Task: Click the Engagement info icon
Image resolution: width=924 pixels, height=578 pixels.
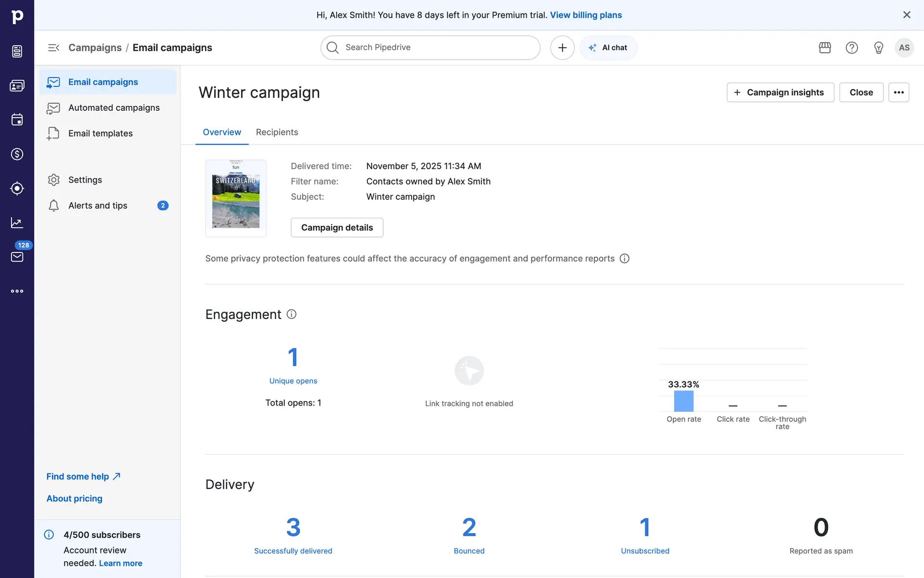Action: point(291,314)
